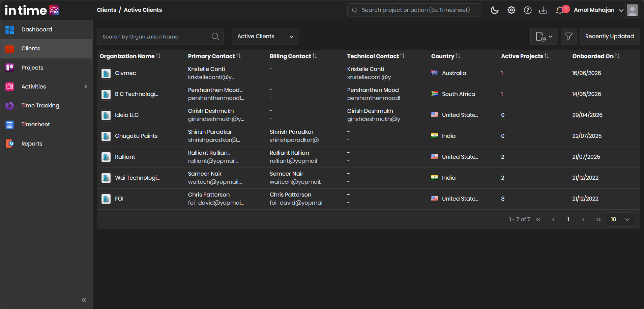The height and width of the screenshot is (309, 644).
Task: Sort by Organization Name column
Action: tap(130, 56)
